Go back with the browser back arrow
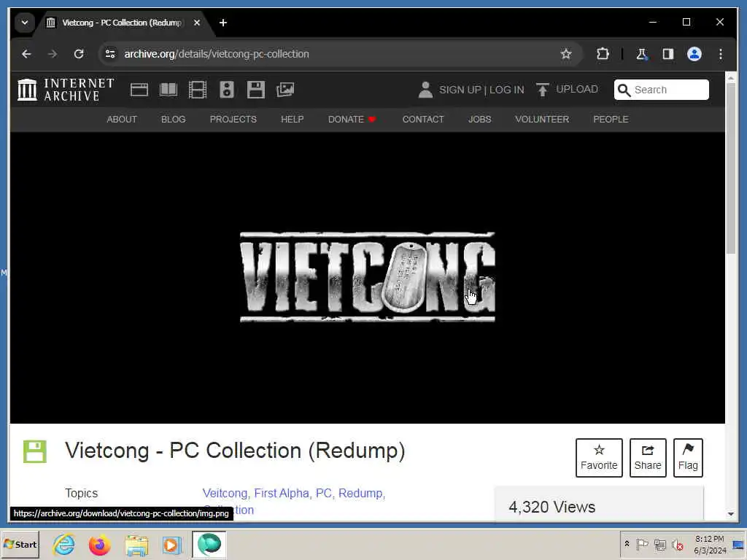The image size is (747, 560). click(x=27, y=54)
